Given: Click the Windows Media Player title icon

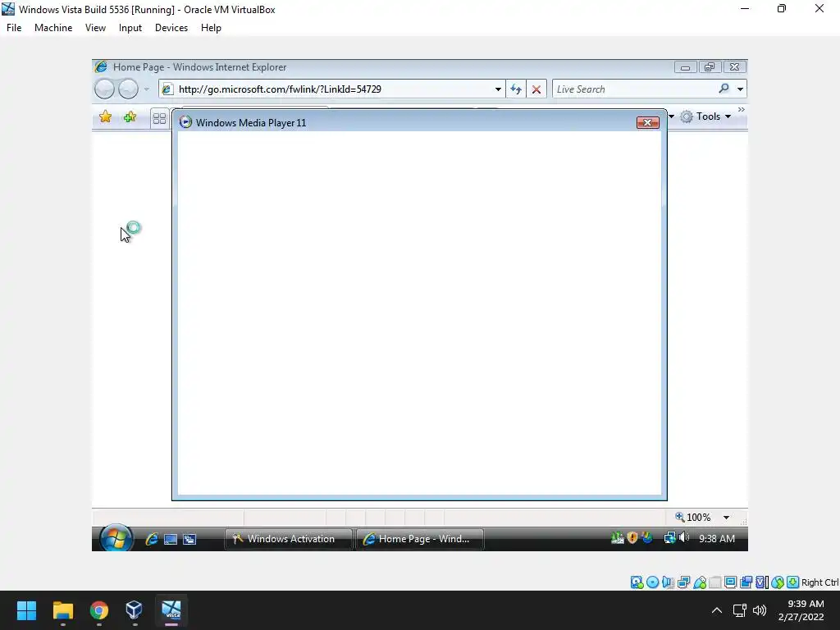Looking at the screenshot, I should [x=185, y=122].
